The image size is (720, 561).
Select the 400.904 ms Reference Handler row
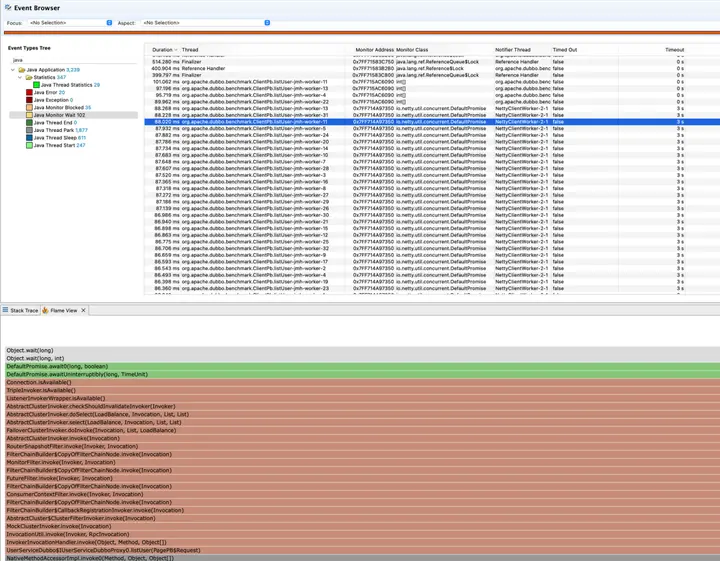[432, 68]
